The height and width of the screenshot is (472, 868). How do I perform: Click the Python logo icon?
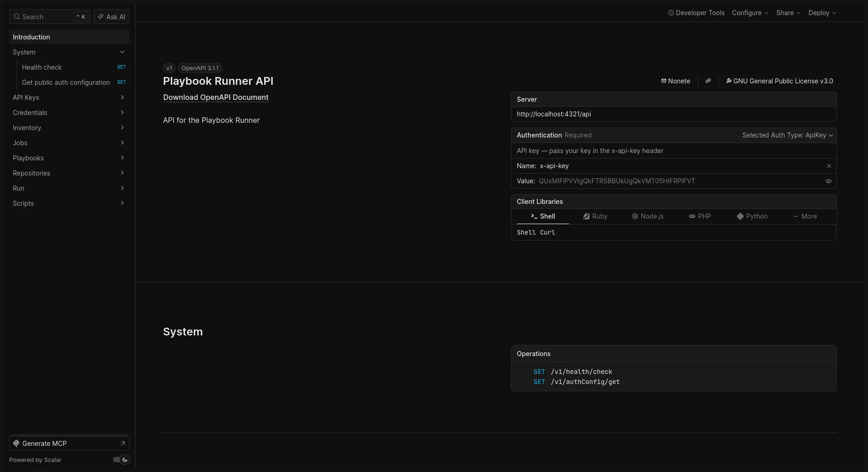[x=740, y=216]
